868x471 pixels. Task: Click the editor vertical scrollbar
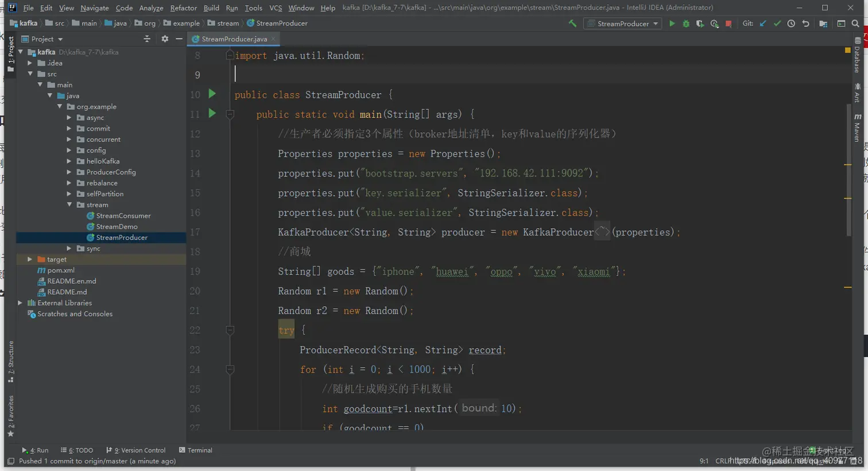pos(848,170)
